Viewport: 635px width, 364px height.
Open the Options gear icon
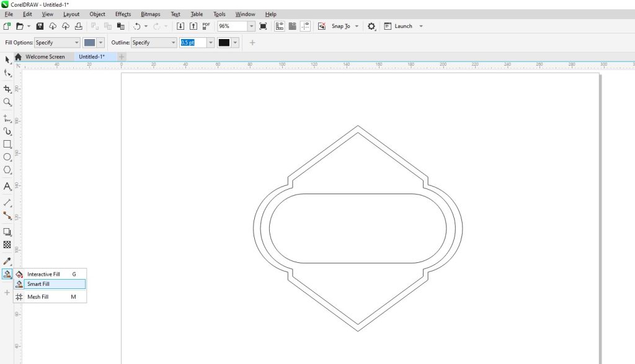pos(371,26)
